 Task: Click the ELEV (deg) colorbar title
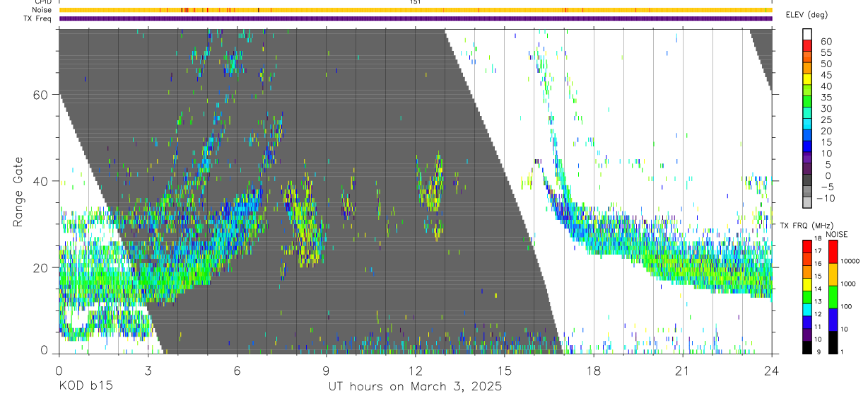807,15
